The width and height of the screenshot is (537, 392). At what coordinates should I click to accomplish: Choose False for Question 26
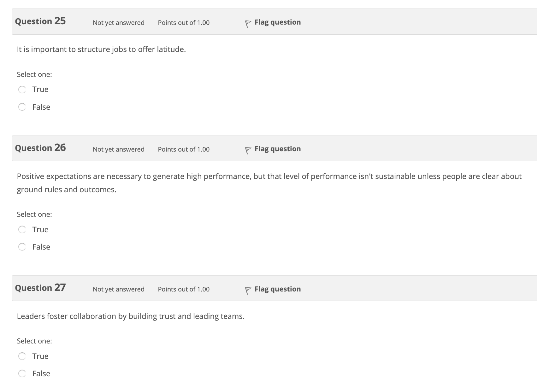coord(22,247)
